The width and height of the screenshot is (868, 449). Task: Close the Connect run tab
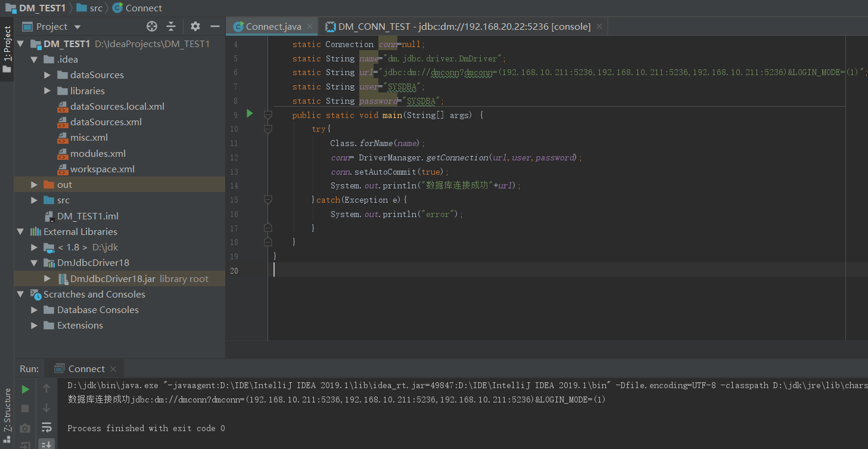113,369
